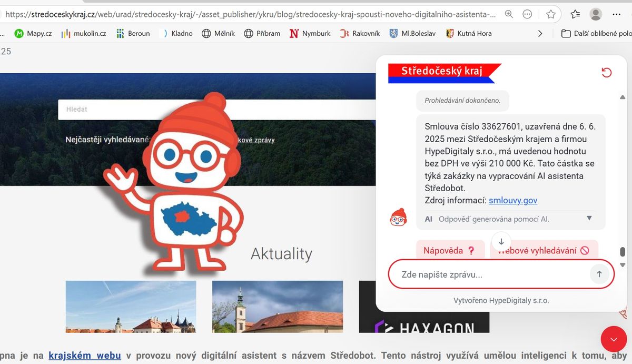Click the chat scrollbar down arrow
The width and height of the screenshot is (632, 364).
pos(623,264)
